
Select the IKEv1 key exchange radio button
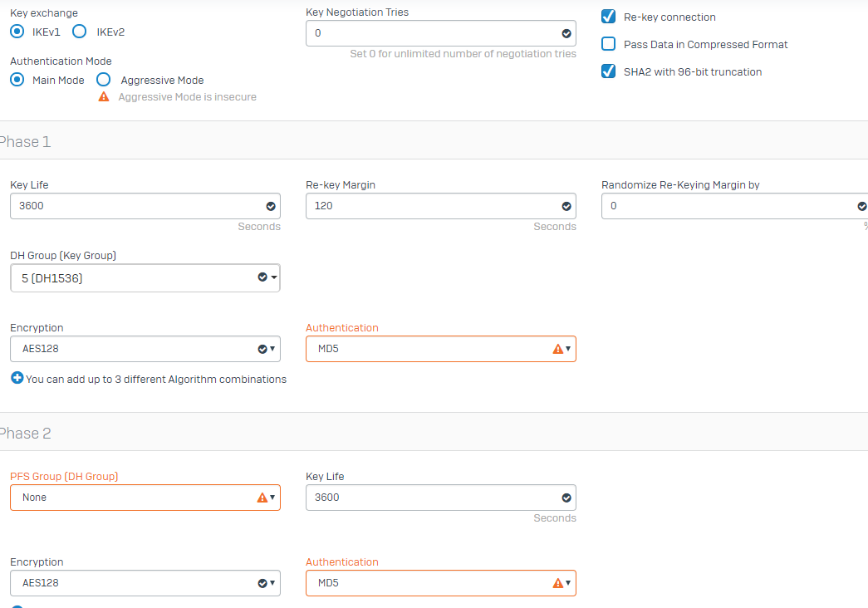coord(17,32)
